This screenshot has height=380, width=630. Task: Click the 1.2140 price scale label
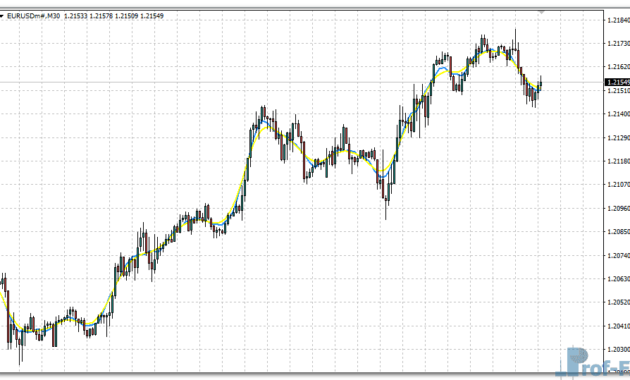click(x=619, y=114)
